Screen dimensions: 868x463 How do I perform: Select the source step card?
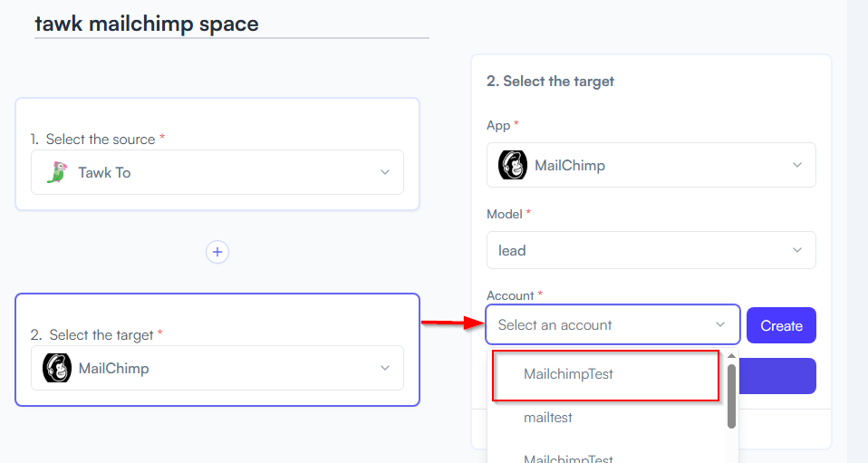coord(217,154)
